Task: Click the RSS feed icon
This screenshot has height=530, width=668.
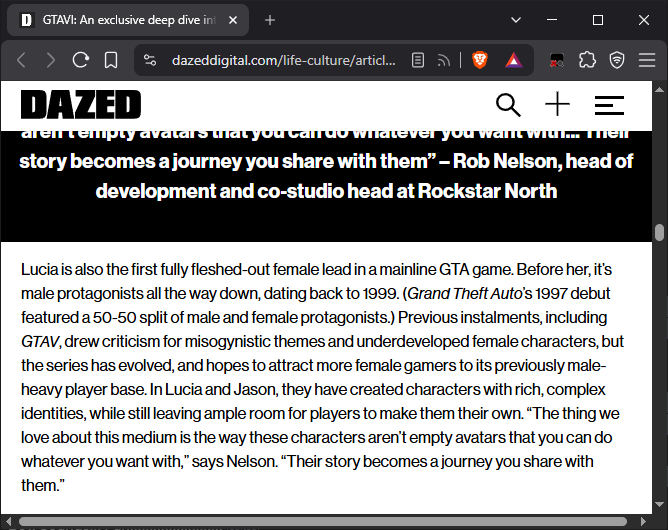Action: [443, 60]
